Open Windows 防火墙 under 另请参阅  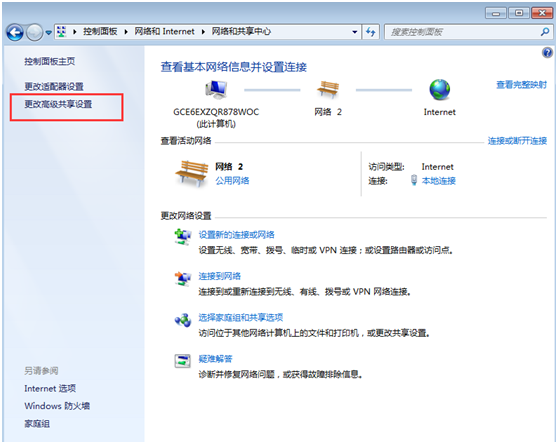point(57,406)
